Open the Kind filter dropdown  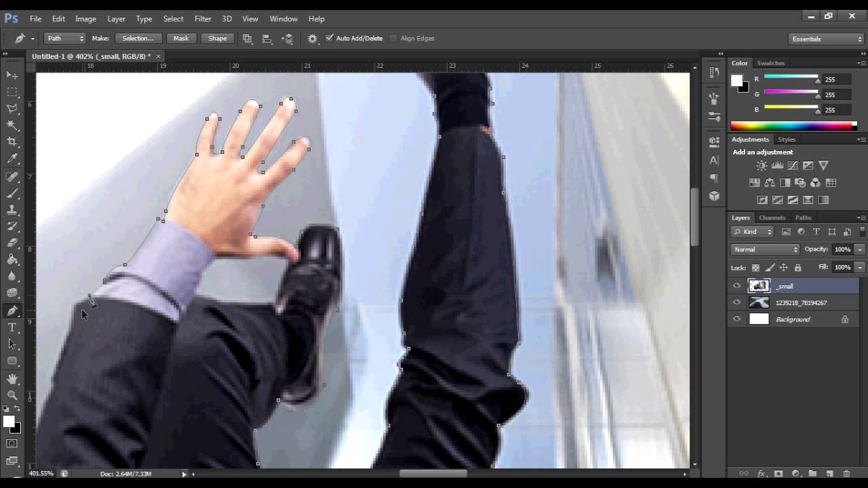753,232
